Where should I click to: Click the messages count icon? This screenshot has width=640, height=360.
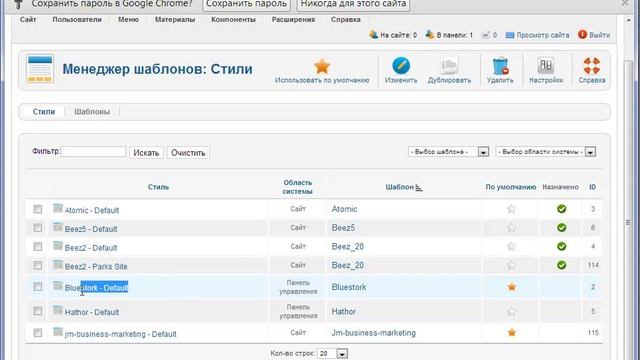[485, 35]
